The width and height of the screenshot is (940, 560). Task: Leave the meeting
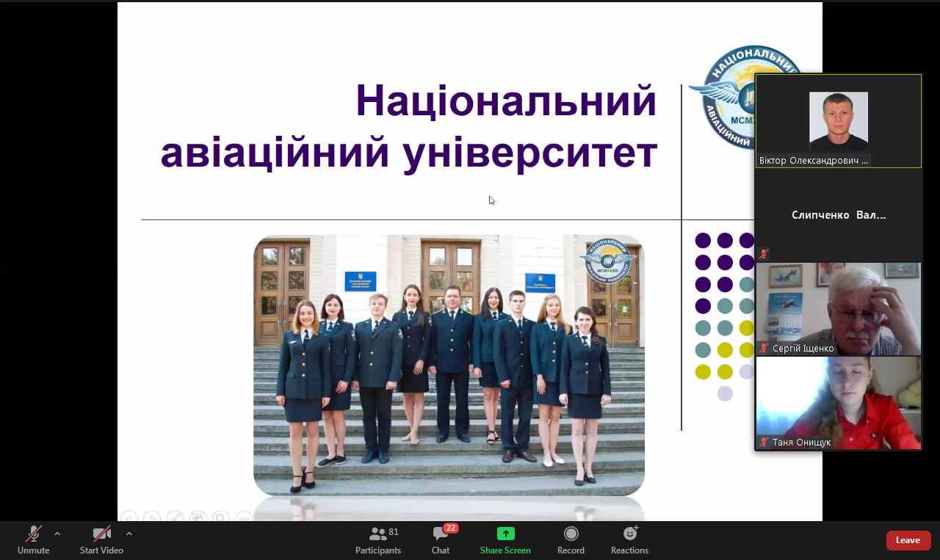pos(908,540)
